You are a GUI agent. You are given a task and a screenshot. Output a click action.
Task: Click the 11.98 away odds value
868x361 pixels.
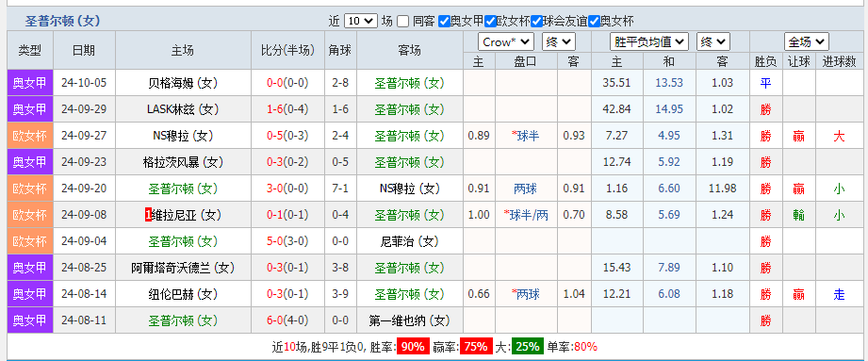tap(723, 189)
